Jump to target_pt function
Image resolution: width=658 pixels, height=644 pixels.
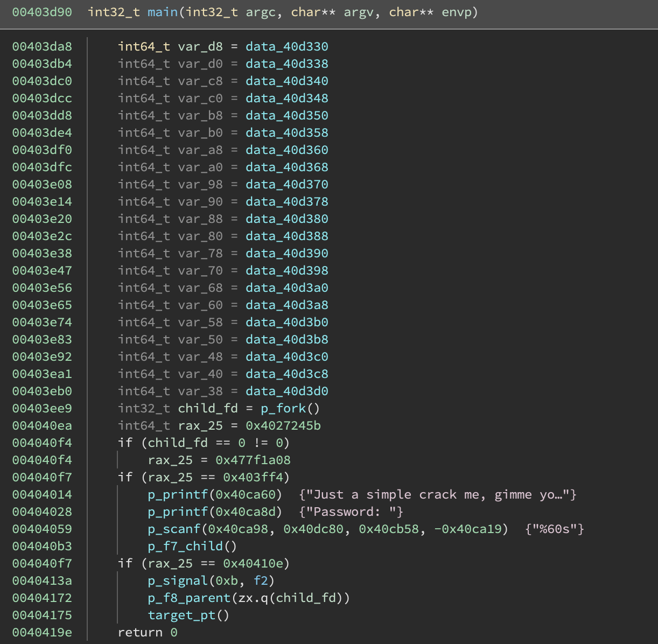click(x=181, y=615)
